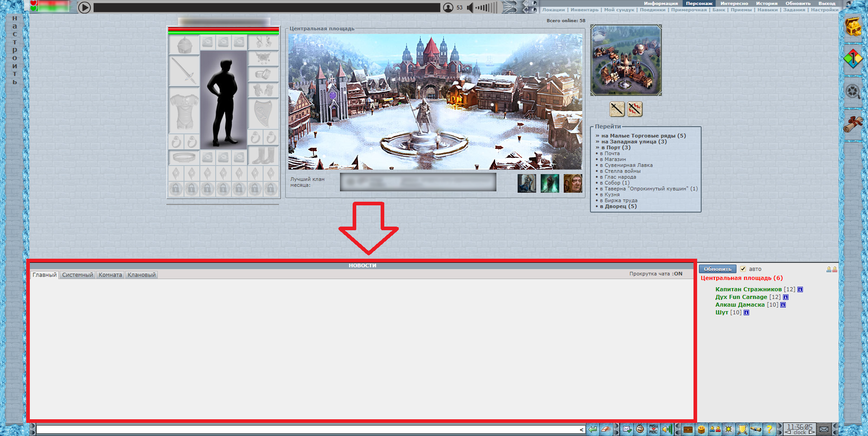868x436 pixels.
Task: Adjust the radio volume level bars
Action: [x=486, y=7]
